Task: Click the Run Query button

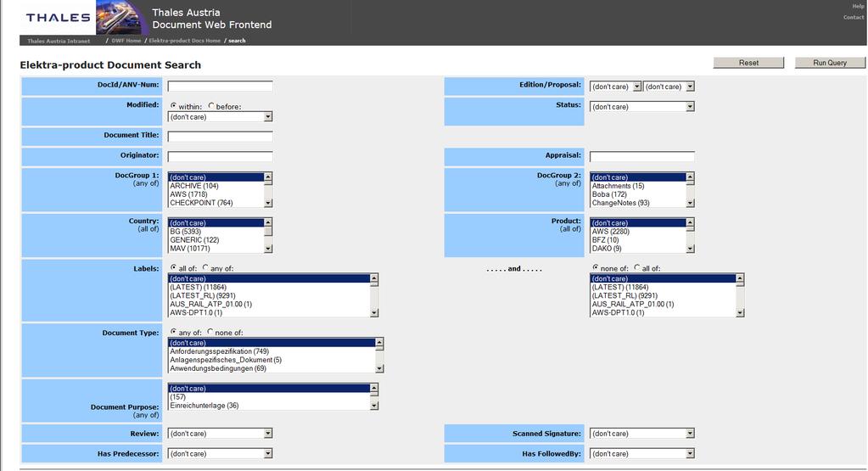Action: [830, 63]
